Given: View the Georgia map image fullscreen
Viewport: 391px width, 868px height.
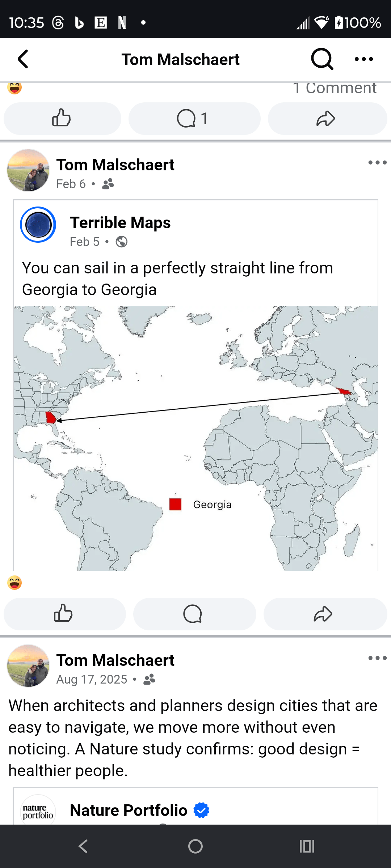Looking at the screenshot, I should coord(195,438).
